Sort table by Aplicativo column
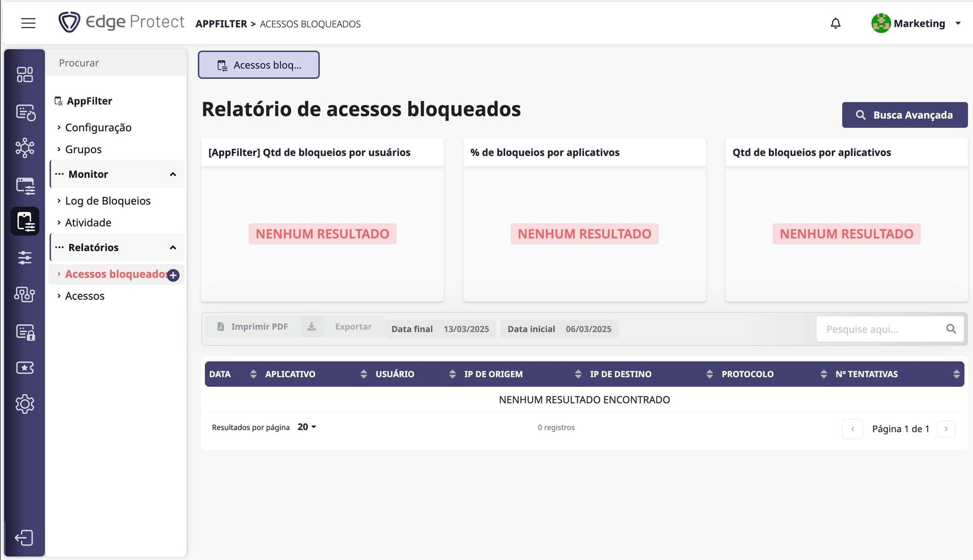973x560 pixels. pyautogui.click(x=363, y=374)
